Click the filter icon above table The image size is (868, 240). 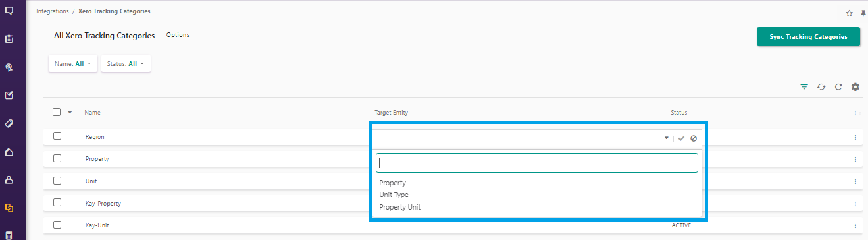(x=804, y=87)
